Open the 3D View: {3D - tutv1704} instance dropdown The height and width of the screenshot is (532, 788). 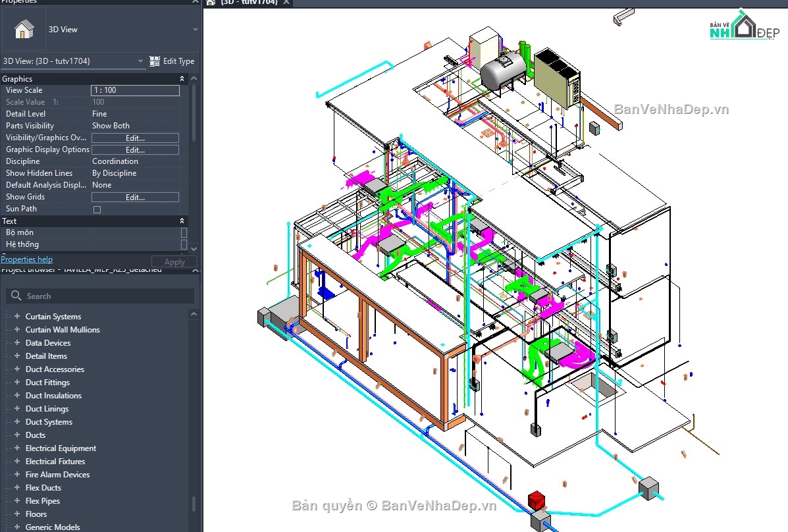point(140,61)
